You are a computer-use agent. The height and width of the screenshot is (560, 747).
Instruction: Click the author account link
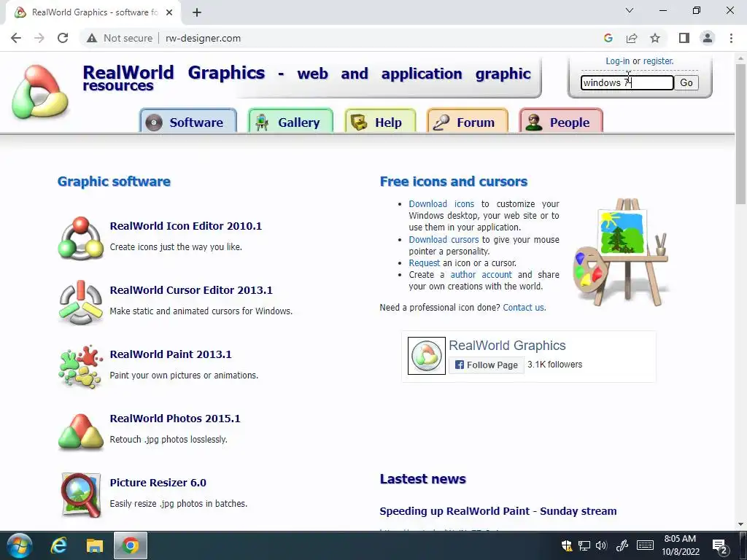click(481, 275)
